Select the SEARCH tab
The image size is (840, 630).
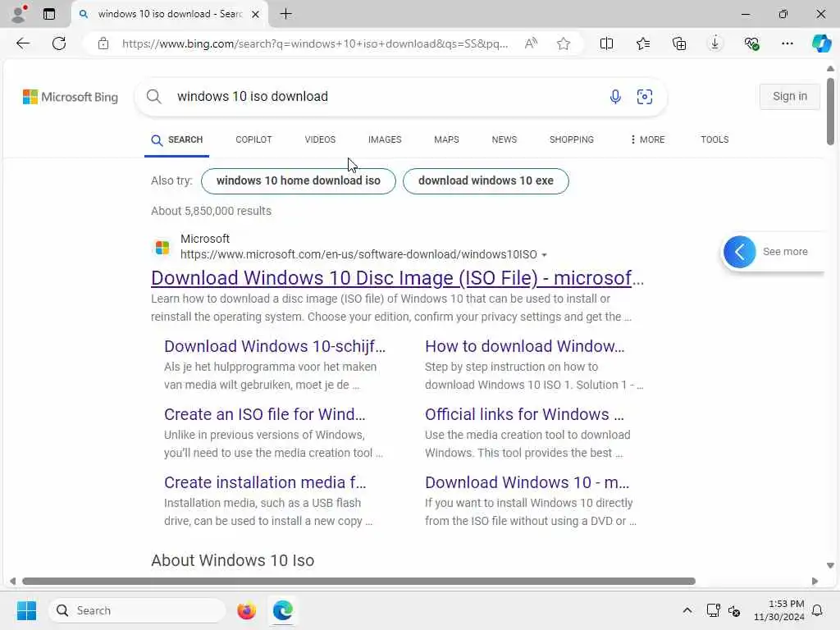tap(177, 139)
